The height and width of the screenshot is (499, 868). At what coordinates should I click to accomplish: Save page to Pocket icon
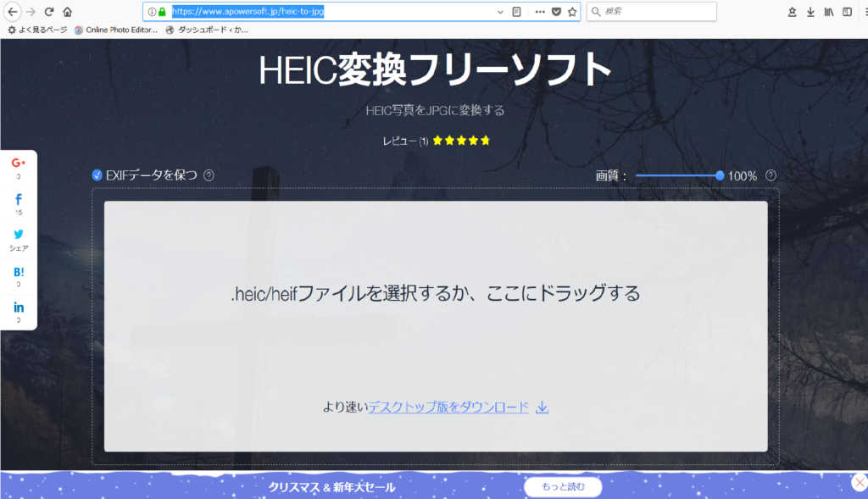(556, 12)
